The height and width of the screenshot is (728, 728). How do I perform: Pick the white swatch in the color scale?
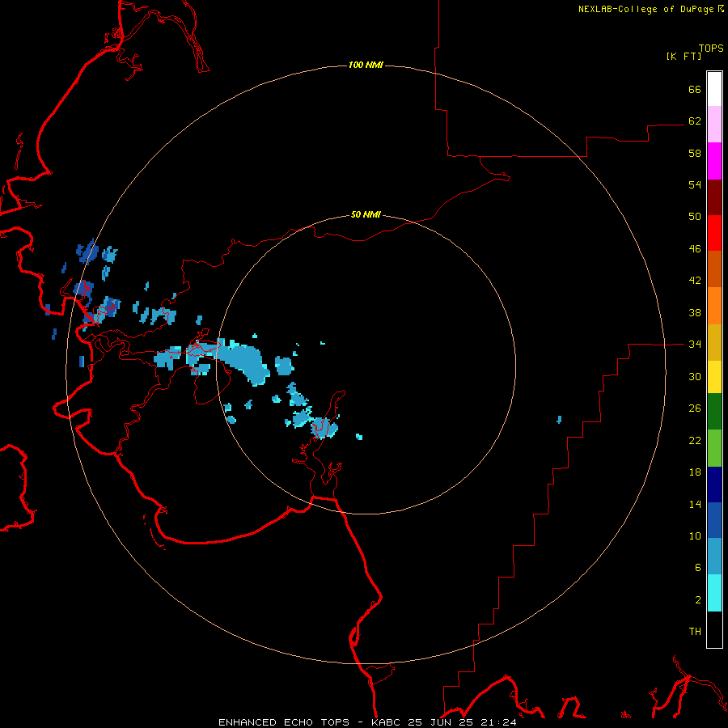coord(714,89)
